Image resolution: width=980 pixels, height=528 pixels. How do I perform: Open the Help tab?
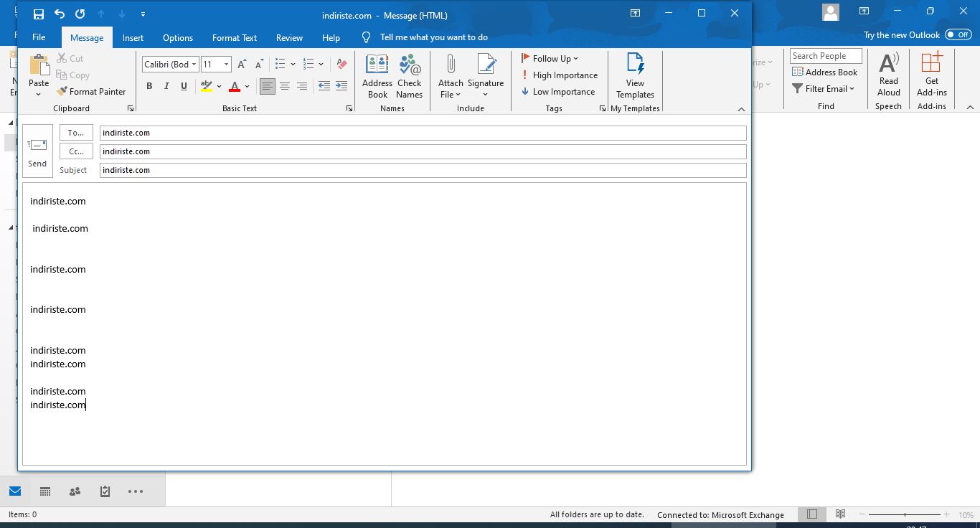point(331,37)
